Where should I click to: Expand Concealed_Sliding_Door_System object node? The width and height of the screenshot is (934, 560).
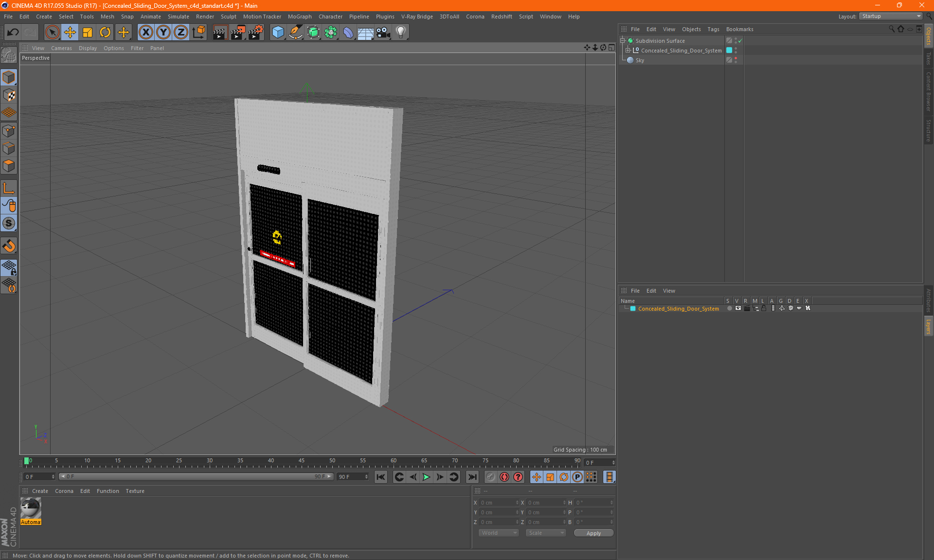click(628, 50)
